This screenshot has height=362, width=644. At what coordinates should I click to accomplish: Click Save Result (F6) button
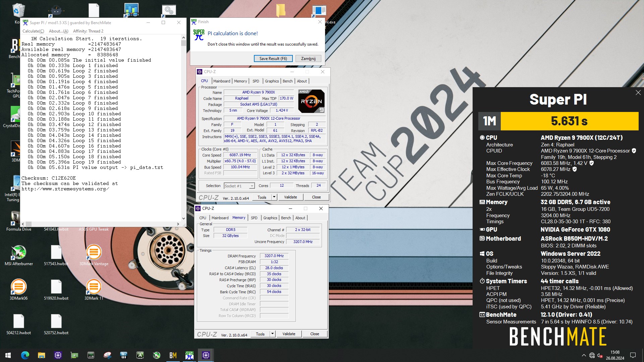pyautogui.click(x=273, y=59)
